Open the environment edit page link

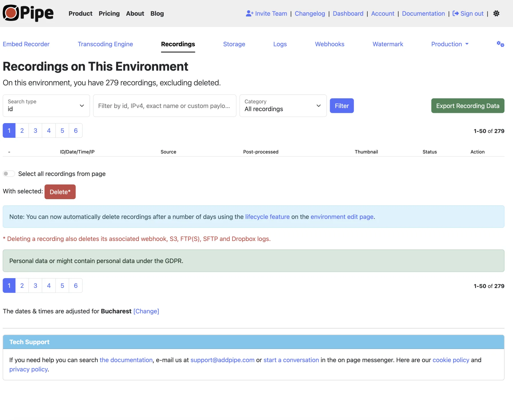[342, 217]
